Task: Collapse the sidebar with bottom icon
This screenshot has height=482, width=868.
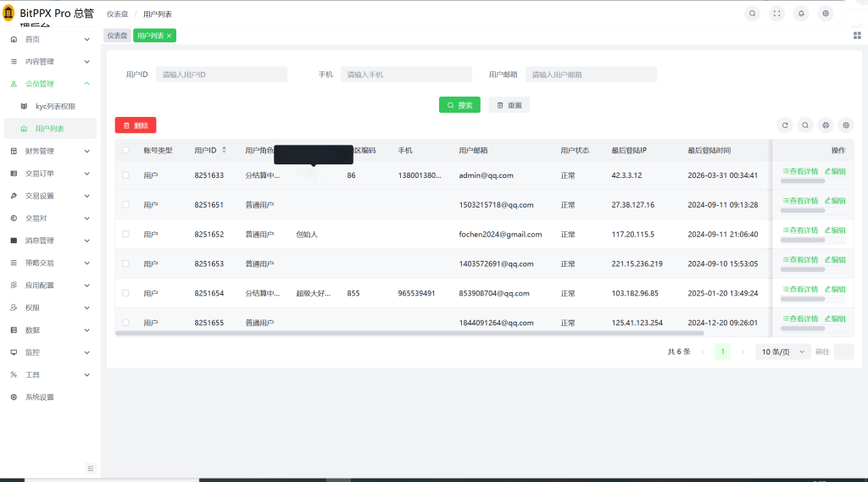Action: [91, 468]
